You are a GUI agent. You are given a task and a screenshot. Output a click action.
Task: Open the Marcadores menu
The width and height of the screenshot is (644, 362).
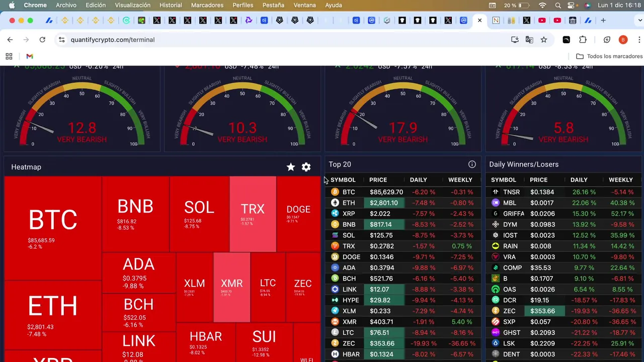207,5
